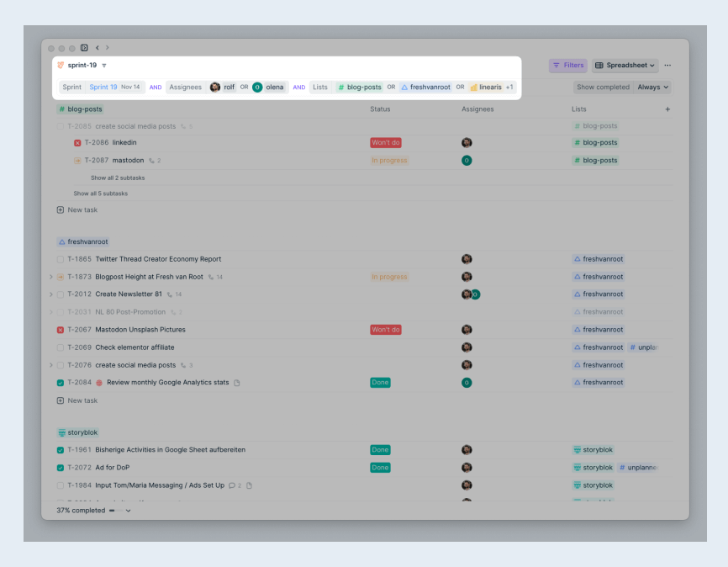
Task: Click assignee avatar on T-2086 linkedin row
Action: point(467,143)
